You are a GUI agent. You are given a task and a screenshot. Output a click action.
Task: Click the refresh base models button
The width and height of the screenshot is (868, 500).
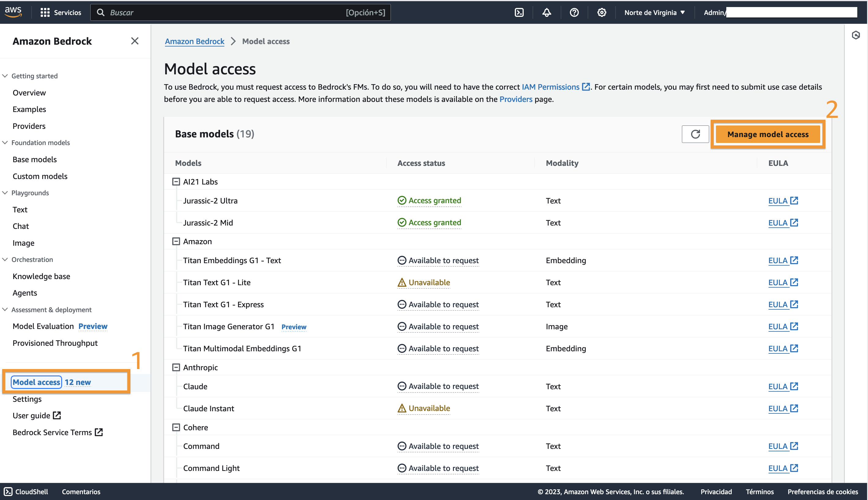695,134
